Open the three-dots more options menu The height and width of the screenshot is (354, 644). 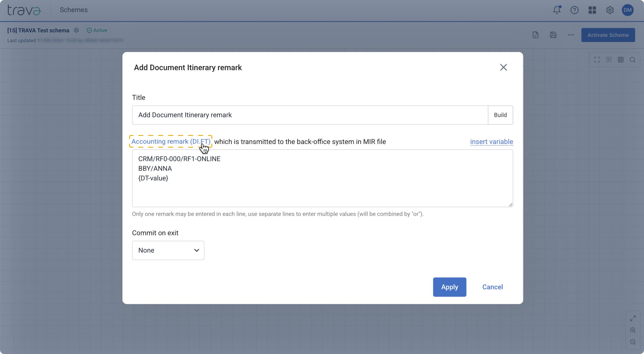coord(571,35)
